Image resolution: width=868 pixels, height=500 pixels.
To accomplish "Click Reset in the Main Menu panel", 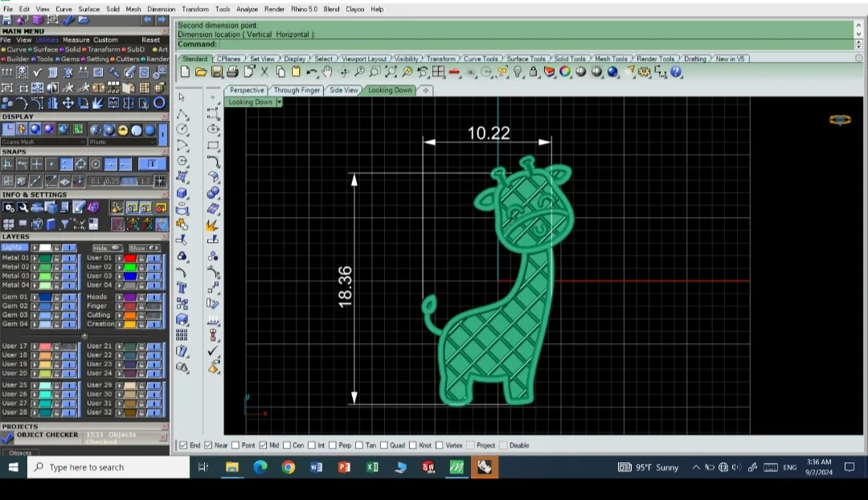I will point(150,40).
